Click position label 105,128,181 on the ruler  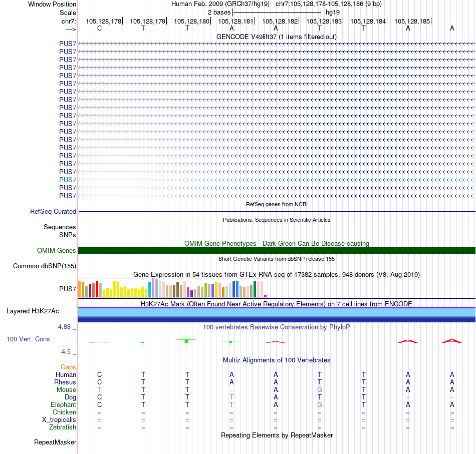click(235, 21)
